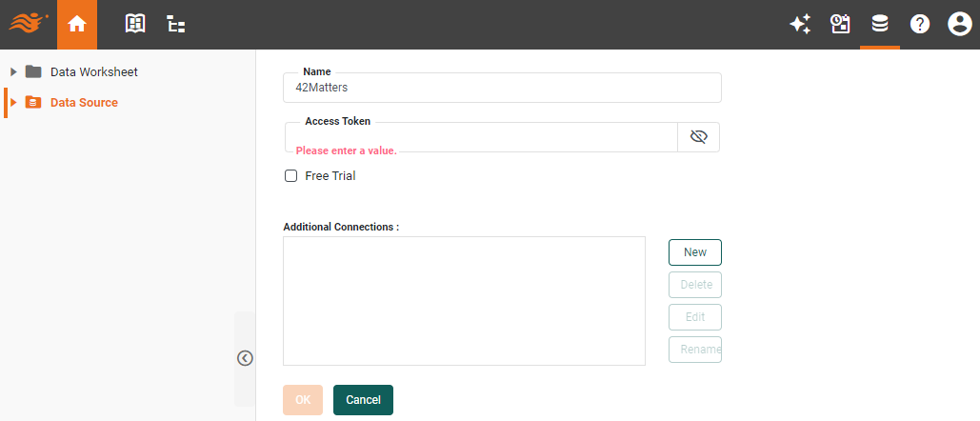The height and width of the screenshot is (421, 980).
Task: Open the schedule clock icon in top bar
Action: [840, 25]
